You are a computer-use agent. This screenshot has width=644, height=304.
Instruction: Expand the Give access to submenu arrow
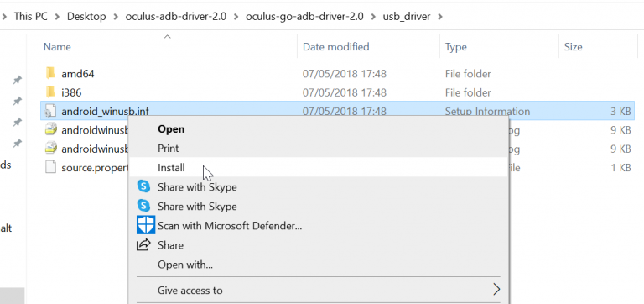496,290
